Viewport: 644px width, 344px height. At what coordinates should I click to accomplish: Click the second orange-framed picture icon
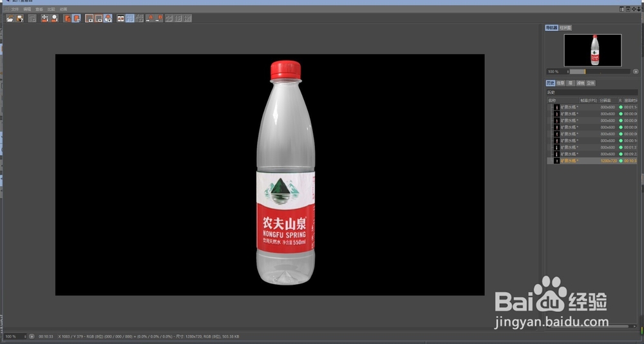(99, 18)
